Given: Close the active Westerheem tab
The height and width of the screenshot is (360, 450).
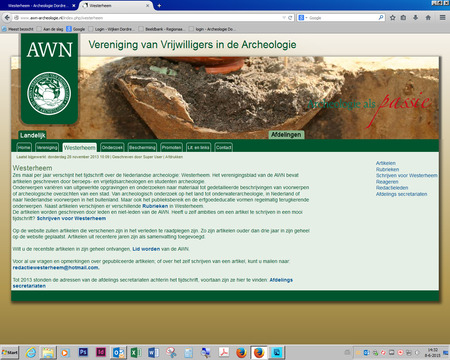Looking at the screenshot, I should click(x=148, y=6).
